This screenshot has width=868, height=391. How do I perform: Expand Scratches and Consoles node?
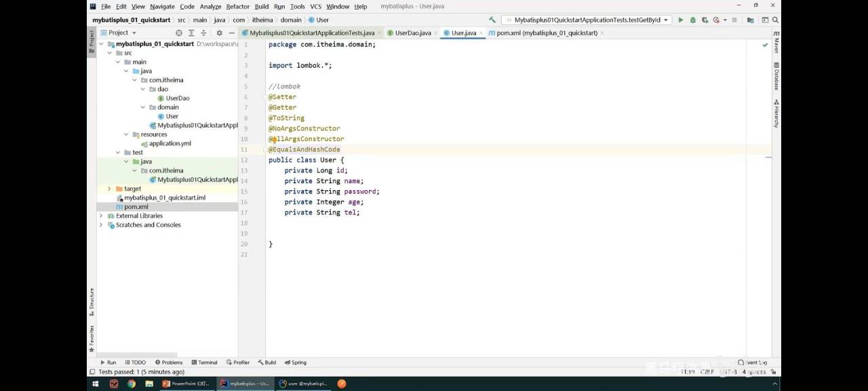pos(101,225)
